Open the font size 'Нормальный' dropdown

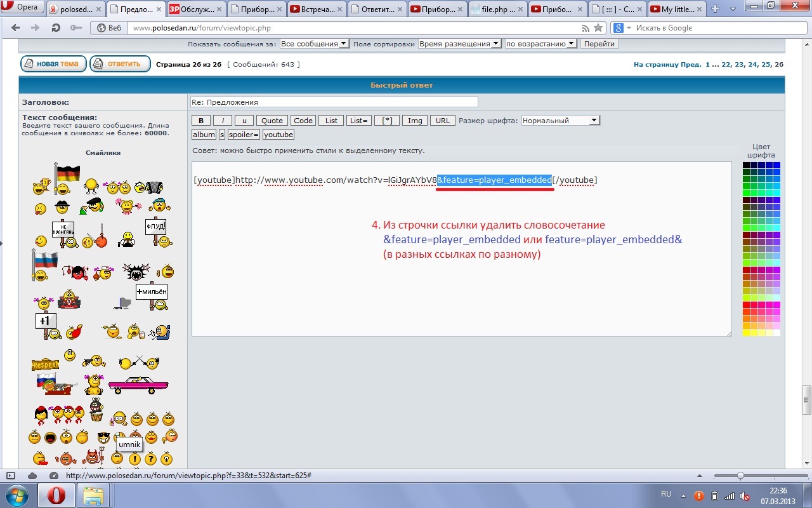point(560,121)
